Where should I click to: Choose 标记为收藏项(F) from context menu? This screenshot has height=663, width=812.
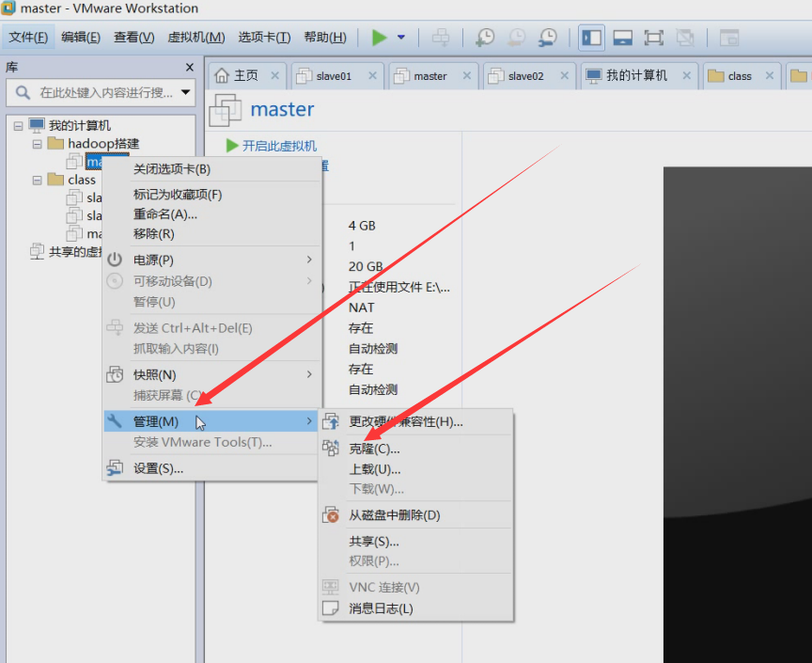(212, 195)
